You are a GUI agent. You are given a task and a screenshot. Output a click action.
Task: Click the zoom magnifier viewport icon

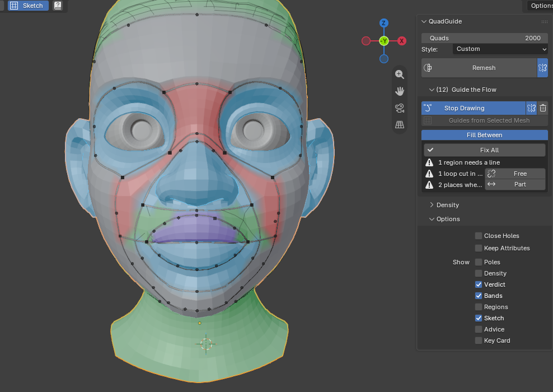(400, 74)
